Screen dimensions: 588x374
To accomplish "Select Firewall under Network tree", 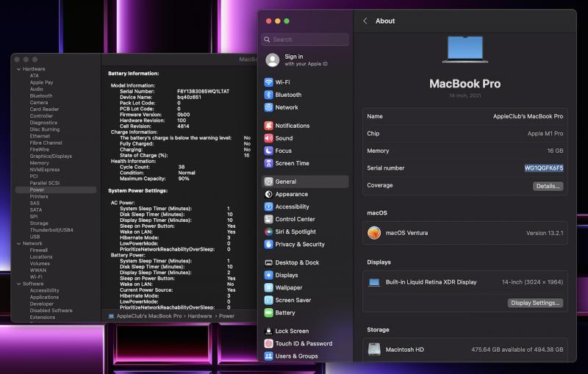I will tap(39, 250).
